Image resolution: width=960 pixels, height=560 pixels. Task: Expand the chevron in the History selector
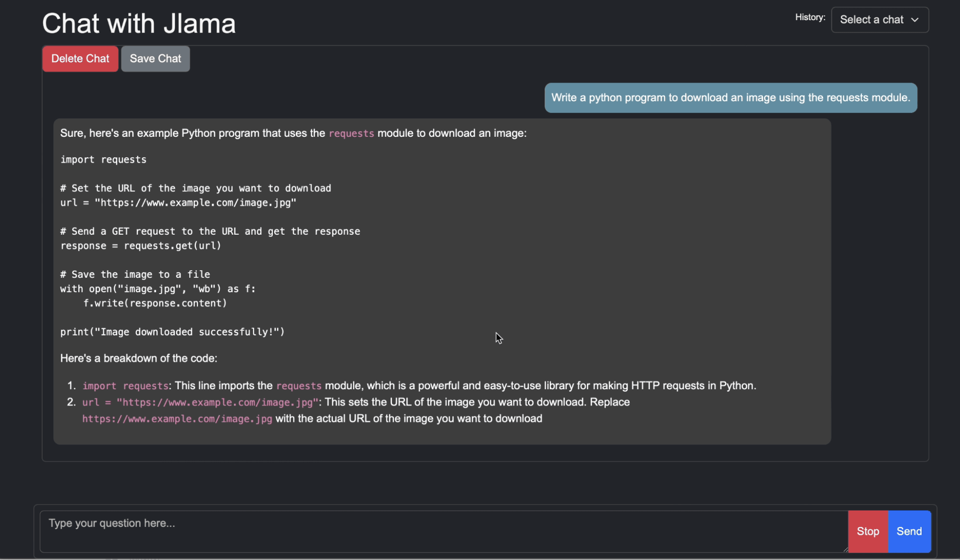915,20
